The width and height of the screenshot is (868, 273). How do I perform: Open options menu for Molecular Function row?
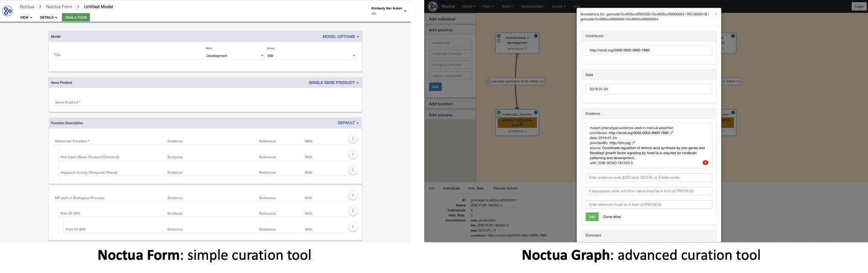click(x=353, y=139)
